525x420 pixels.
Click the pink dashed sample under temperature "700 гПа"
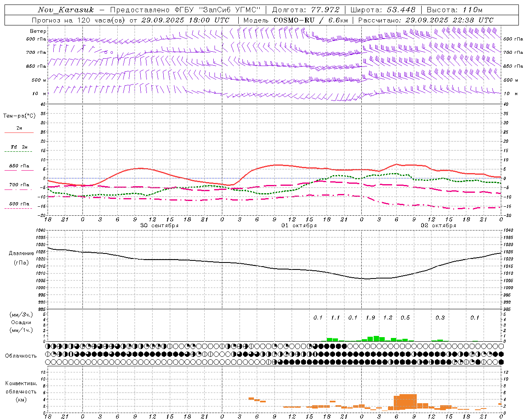(x=18, y=190)
